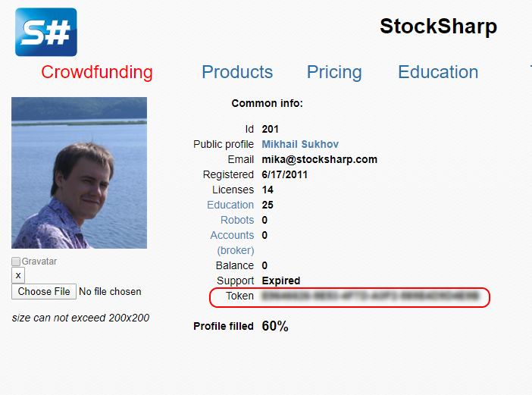Go to the Products menu
The height and width of the screenshot is (395, 532).
(237, 72)
